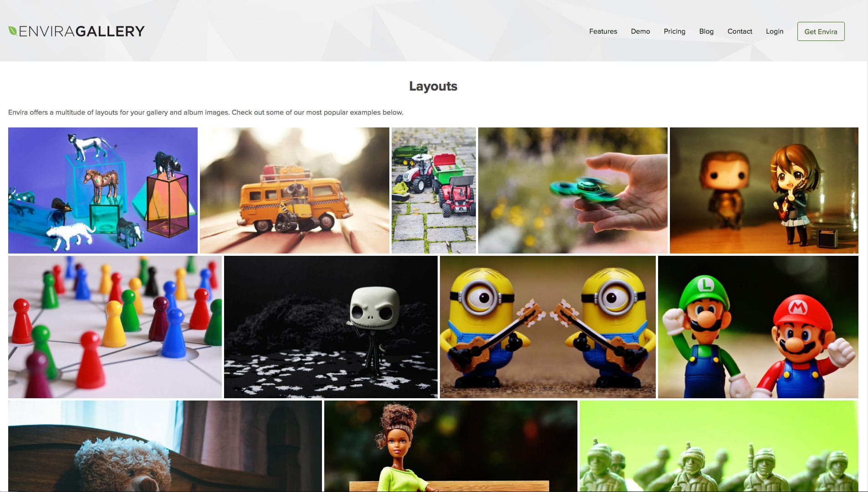Open the Contact page
868x492 pixels.
pos(740,31)
